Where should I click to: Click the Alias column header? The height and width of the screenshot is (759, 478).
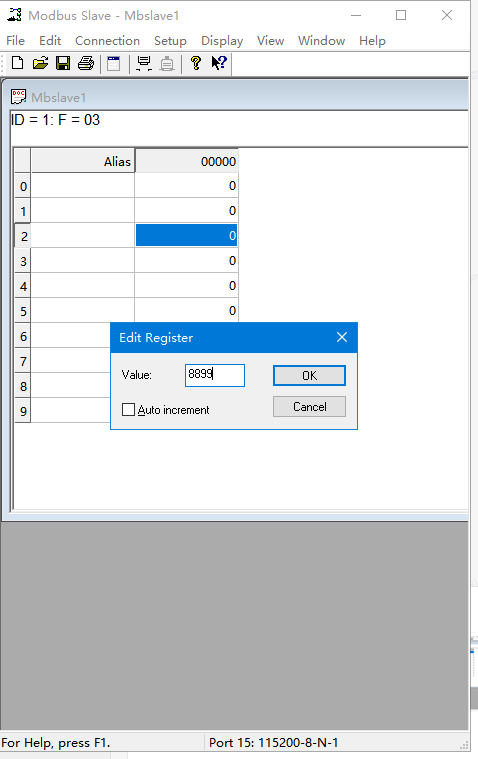pos(83,161)
